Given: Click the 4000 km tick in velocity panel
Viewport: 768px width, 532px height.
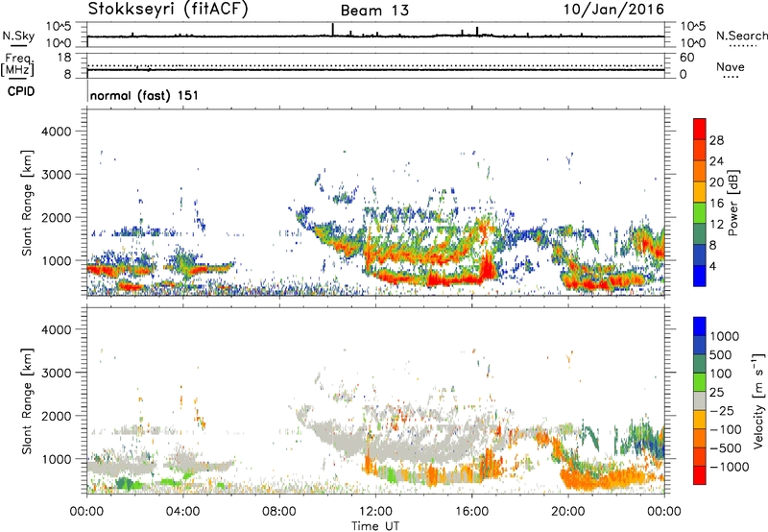Looking at the screenshot, I should click(57, 329).
